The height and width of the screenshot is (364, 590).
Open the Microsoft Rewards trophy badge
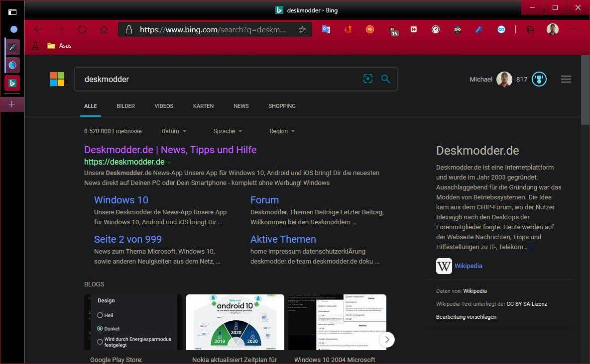tap(539, 79)
